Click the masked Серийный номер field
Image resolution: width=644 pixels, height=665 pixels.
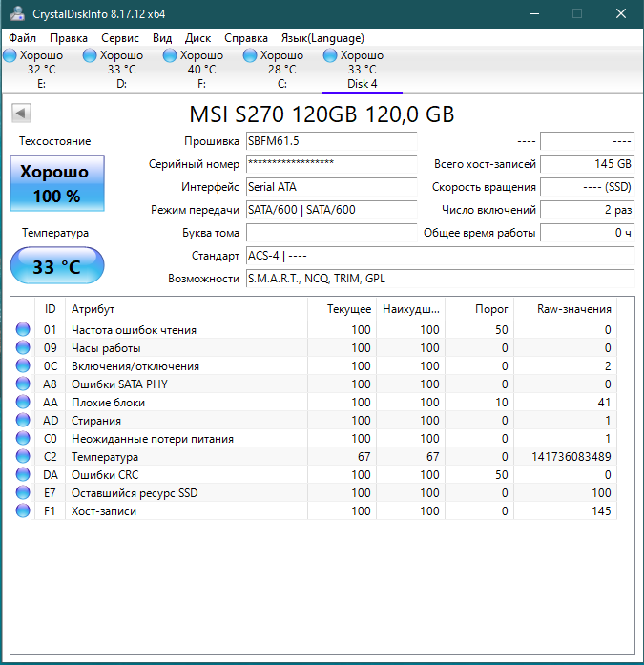(331, 164)
